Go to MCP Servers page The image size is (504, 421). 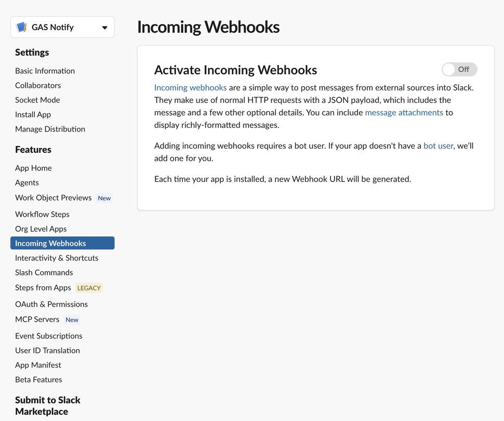[x=37, y=319]
